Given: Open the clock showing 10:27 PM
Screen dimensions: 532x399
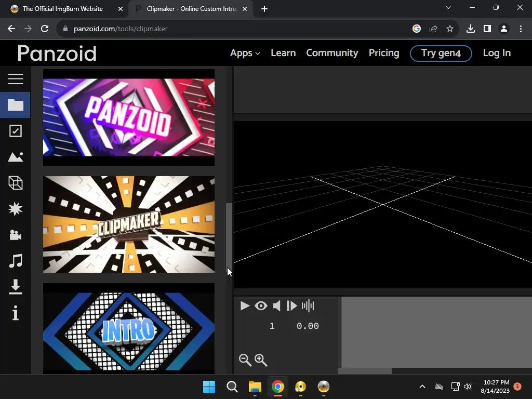Looking at the screenshot, I should [x=495, y=387].
